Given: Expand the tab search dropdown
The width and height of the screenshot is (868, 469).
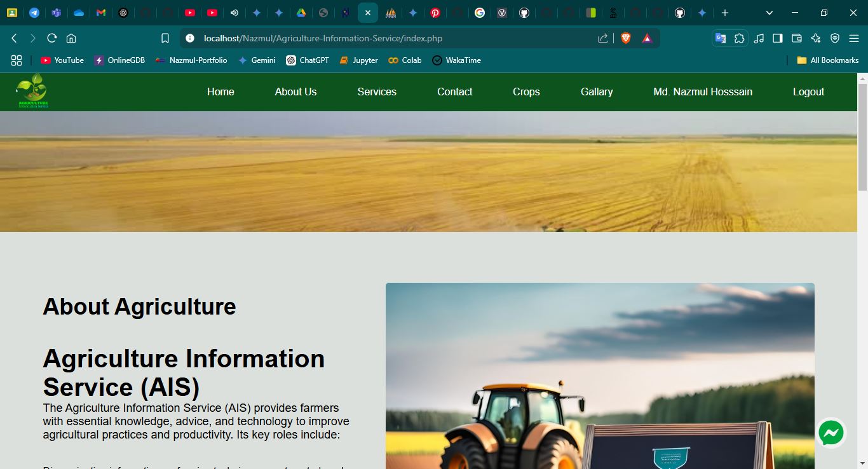Looking at the screenshot, I should click(x=770, y=13).
